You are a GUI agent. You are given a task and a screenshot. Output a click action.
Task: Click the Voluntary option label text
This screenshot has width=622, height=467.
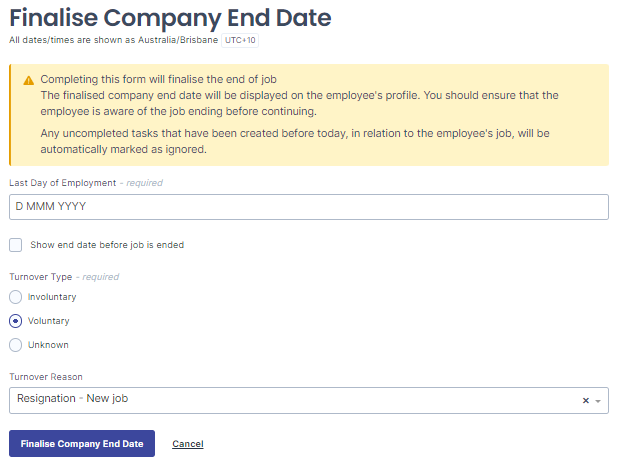click(48, 321)
